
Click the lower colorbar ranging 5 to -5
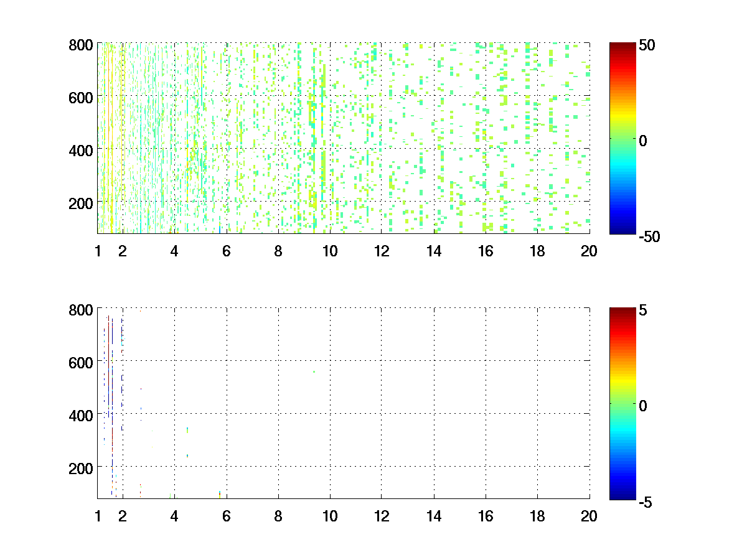click(x=622, y=403)
